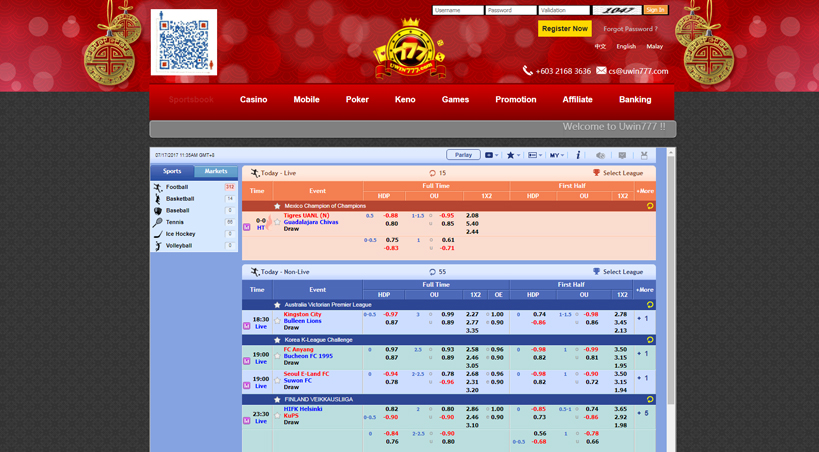Viewport: 819px width, 452px height.
Task: Click the QR code image
Action: [x=184, y=42]
